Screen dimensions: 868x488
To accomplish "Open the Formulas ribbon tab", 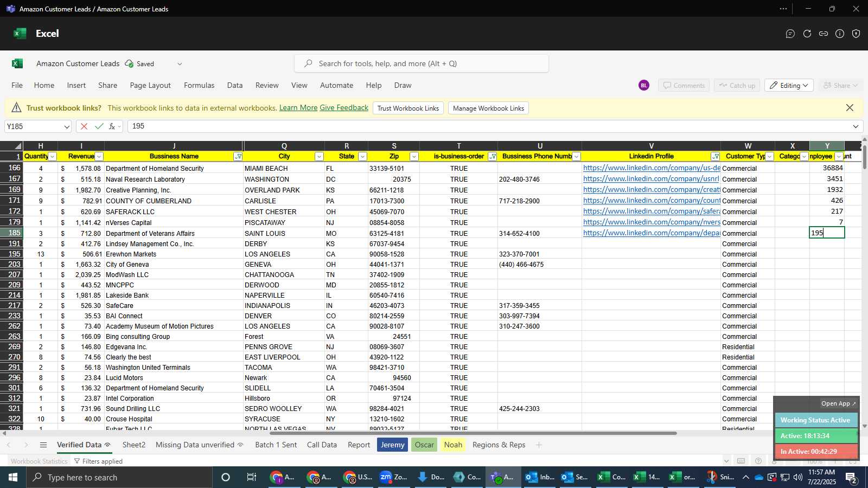I will [x=199, y=85].
